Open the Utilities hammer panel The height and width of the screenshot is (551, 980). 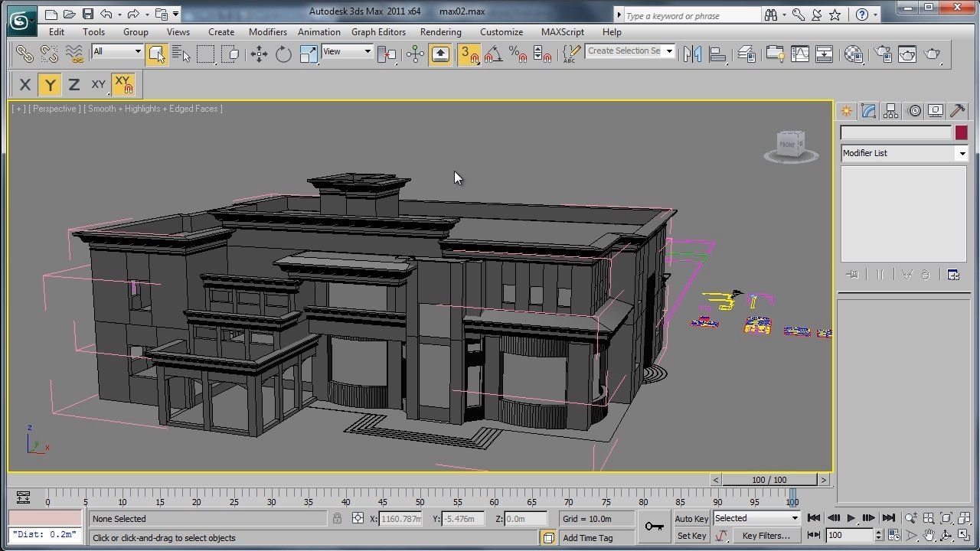957,111
